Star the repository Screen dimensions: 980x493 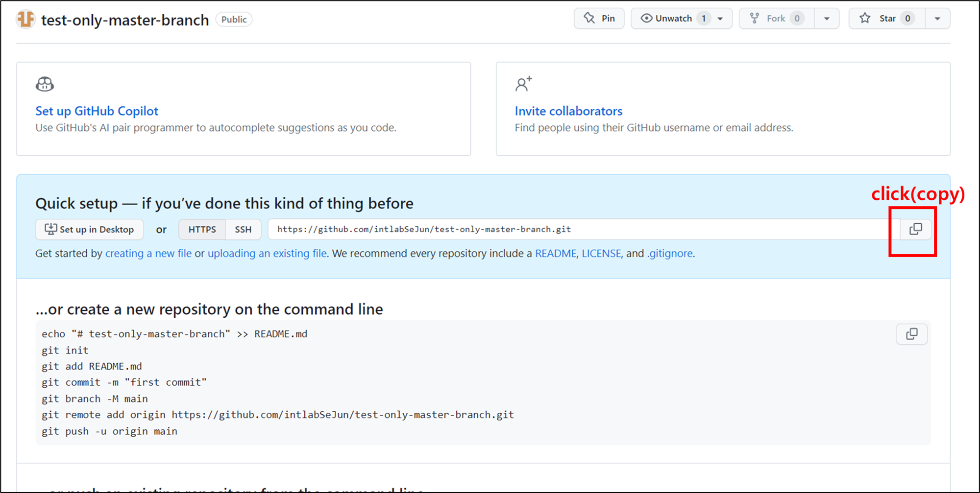point(887,19)
